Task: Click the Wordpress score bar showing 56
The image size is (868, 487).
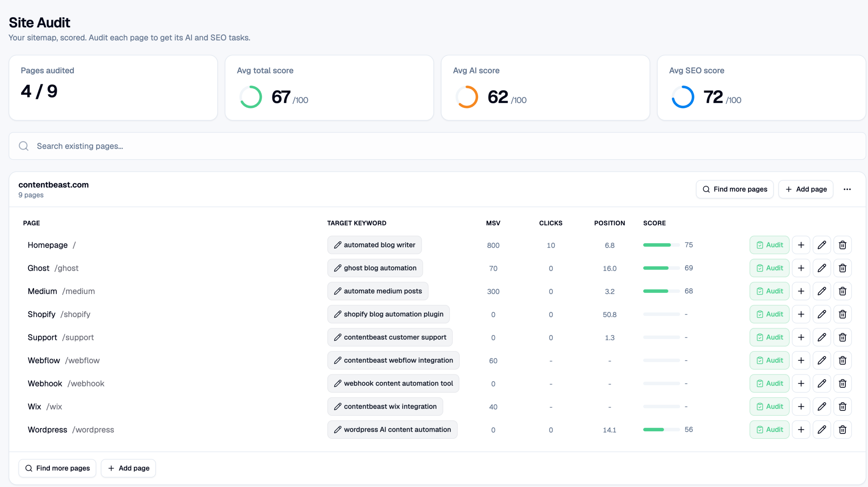Action: click(x=661, y=430)
